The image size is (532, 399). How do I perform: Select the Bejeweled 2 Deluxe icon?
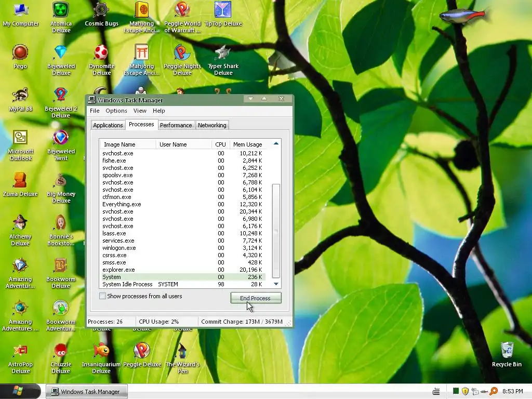61,103
